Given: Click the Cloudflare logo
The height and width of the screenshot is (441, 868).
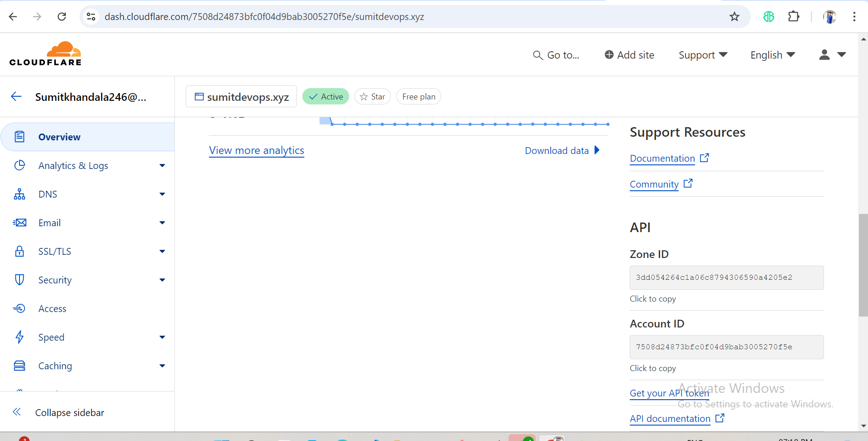Looking at the screenshot, I should [x=45, y=54].
